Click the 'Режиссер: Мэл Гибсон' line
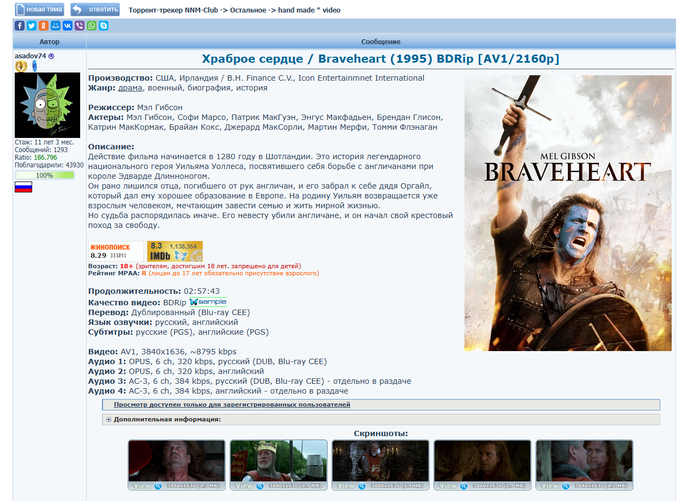 (135, 107)
